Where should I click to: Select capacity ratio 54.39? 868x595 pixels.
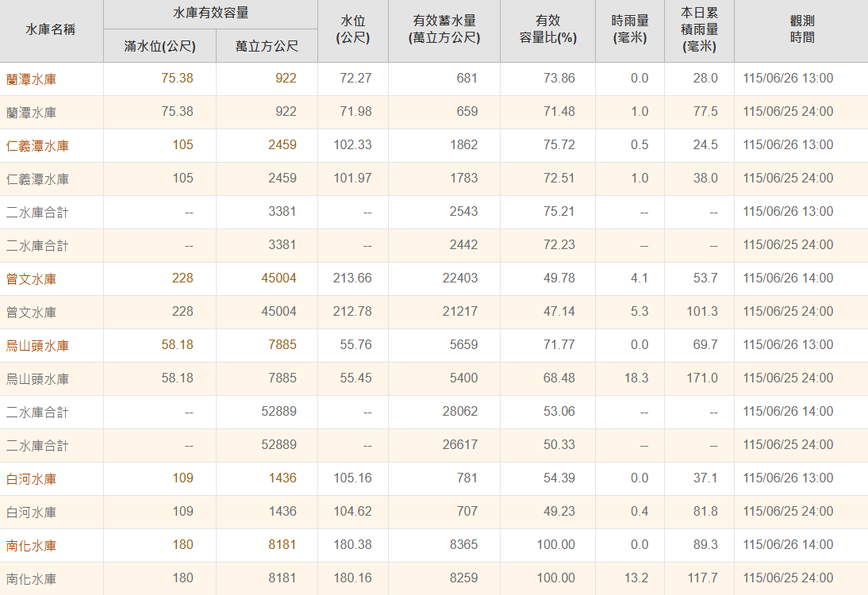[x=559, y=478]
